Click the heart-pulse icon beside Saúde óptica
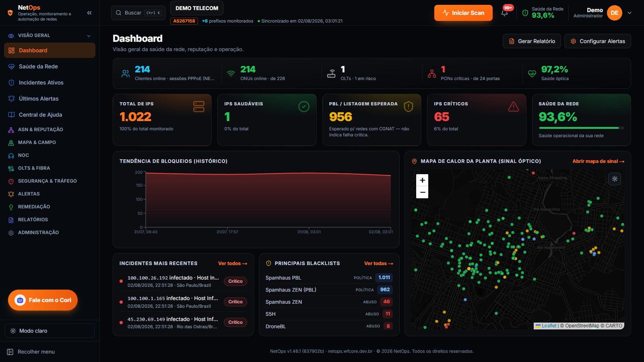Image resolution: width=644 pixels, height=362 pixels. 532,74
